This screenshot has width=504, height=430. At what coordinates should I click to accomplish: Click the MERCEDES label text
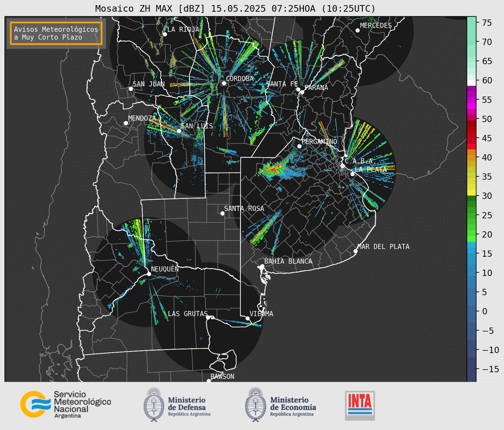click(376, 25)
